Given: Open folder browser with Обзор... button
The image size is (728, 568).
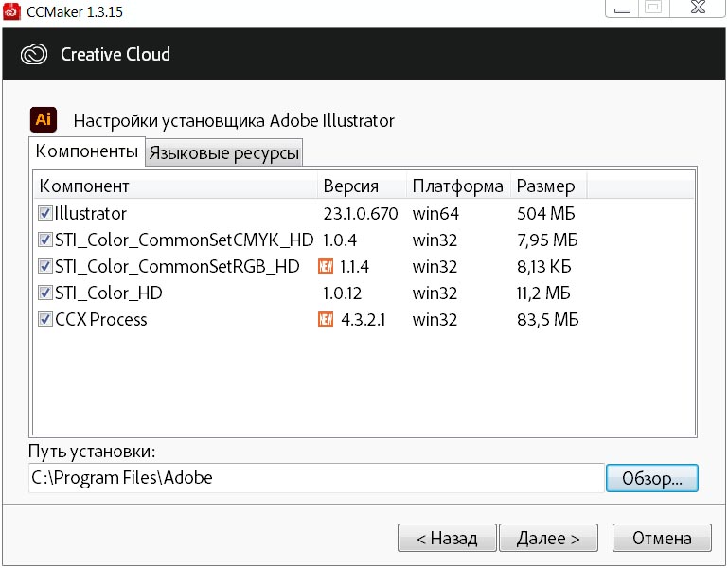Looking at the screenshot, I should (652, 478).
